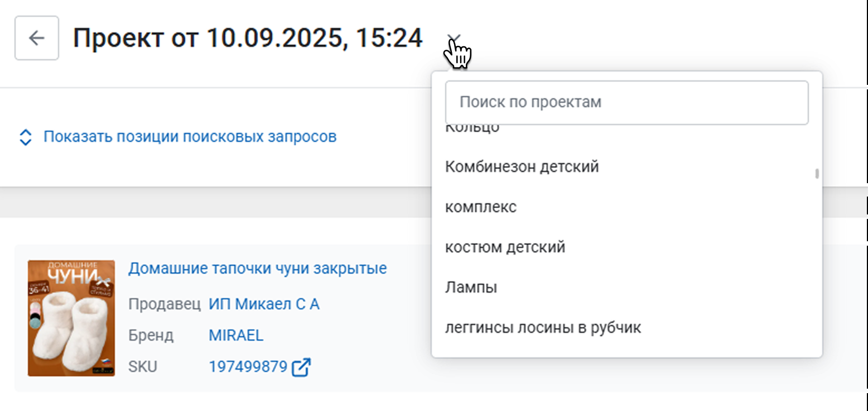868x411 pixels.
Task: Open the Домашние тапочки чуни закрытые link
Action: click(x=257, y=269)
